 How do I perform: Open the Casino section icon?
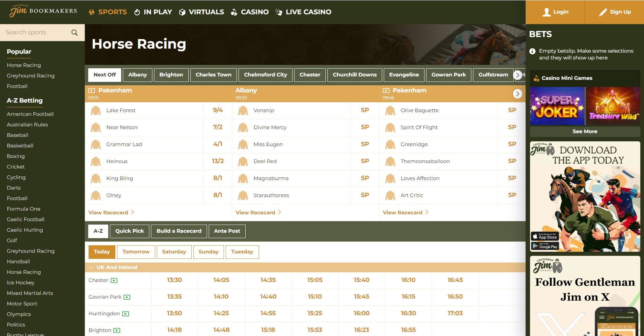[234, 12]
